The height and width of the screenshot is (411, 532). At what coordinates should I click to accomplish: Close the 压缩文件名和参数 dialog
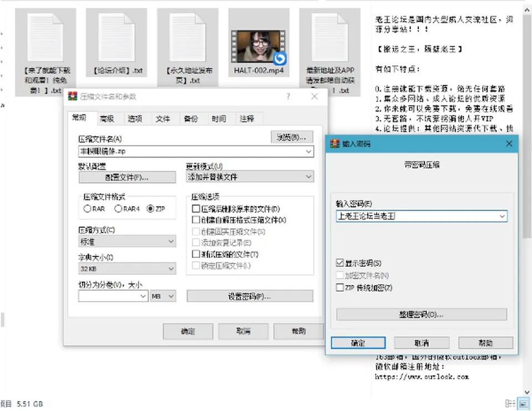[x=315, y=97]
